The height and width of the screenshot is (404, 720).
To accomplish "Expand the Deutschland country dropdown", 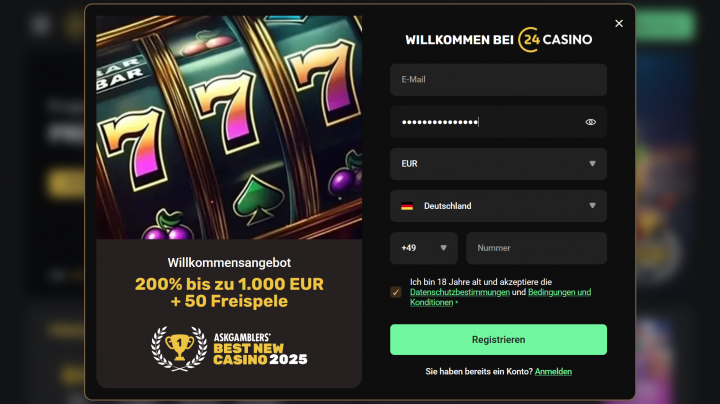I will tap(498, 206).
